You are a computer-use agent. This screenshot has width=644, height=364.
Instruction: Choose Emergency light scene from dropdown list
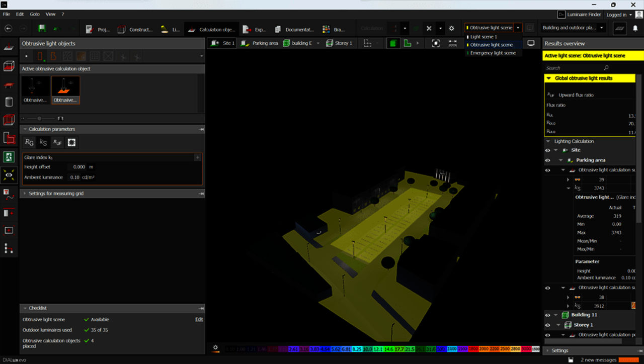[x=493, y=53]
